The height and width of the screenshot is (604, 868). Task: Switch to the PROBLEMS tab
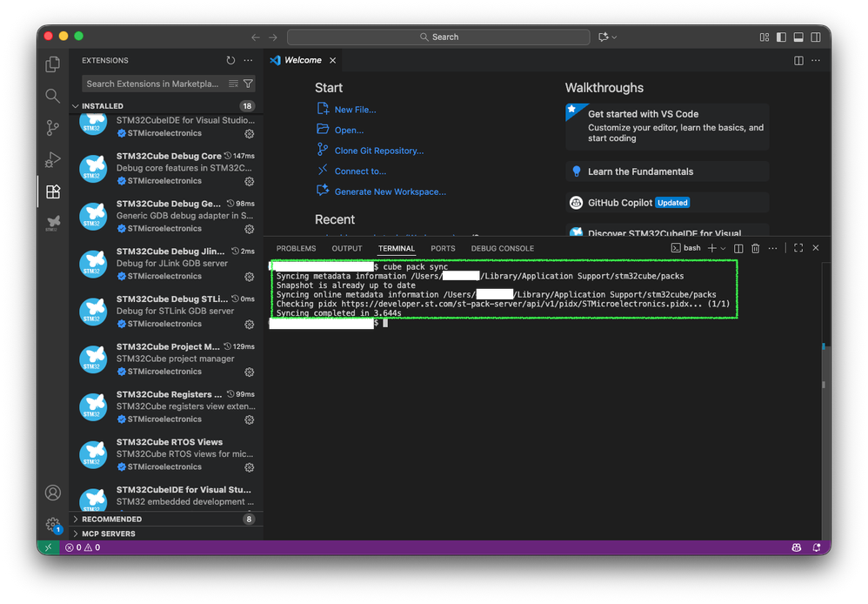pyautogui.click(x=297, y=249)
